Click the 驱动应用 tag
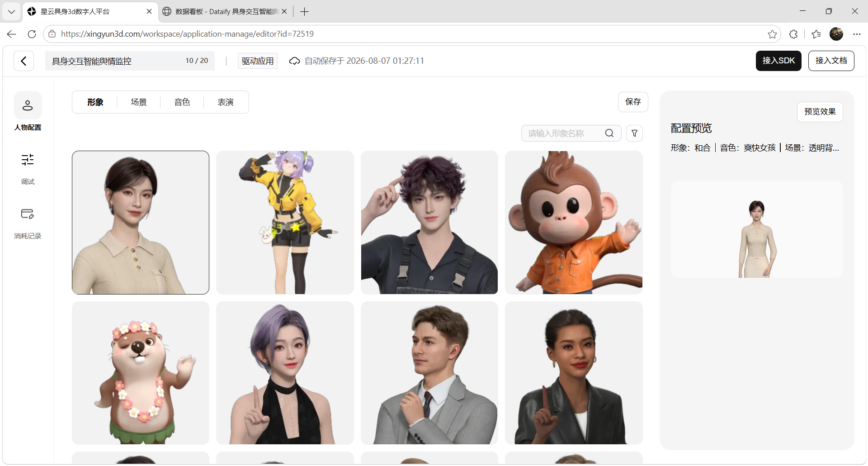The width and height of the screenshot is (868, 466). 258,61
